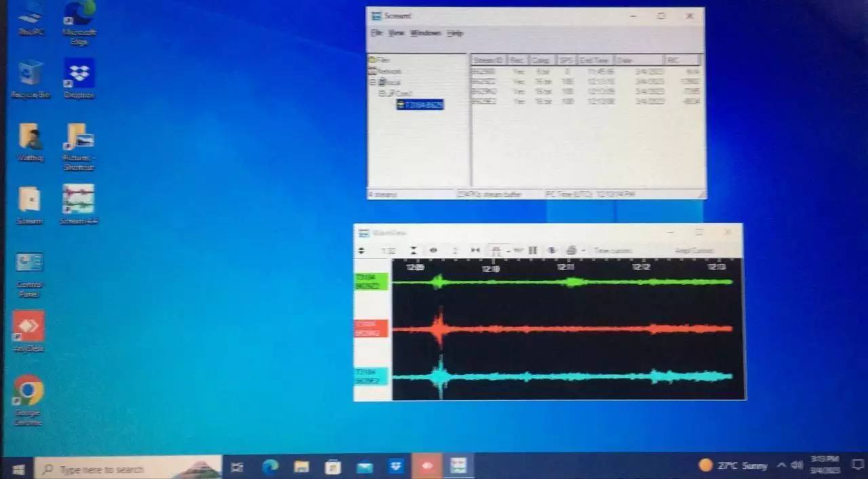Click the up/down arrows icon in WaveView
Viewport: 868px width, 479px height.
(361, 250)
